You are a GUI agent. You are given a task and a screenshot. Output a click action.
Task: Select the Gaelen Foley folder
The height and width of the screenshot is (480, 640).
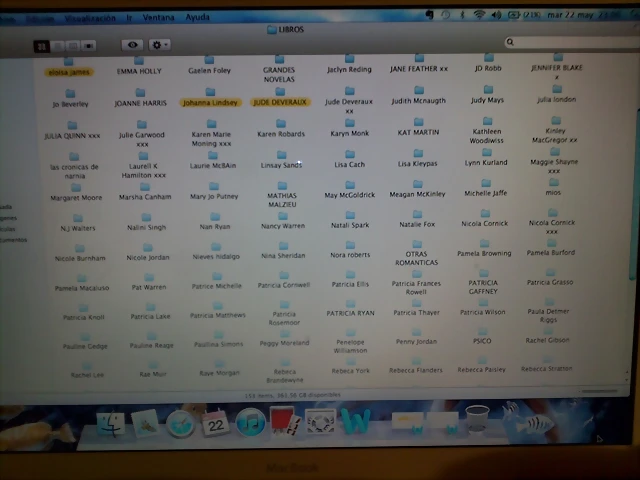click(x=209, y=66)
